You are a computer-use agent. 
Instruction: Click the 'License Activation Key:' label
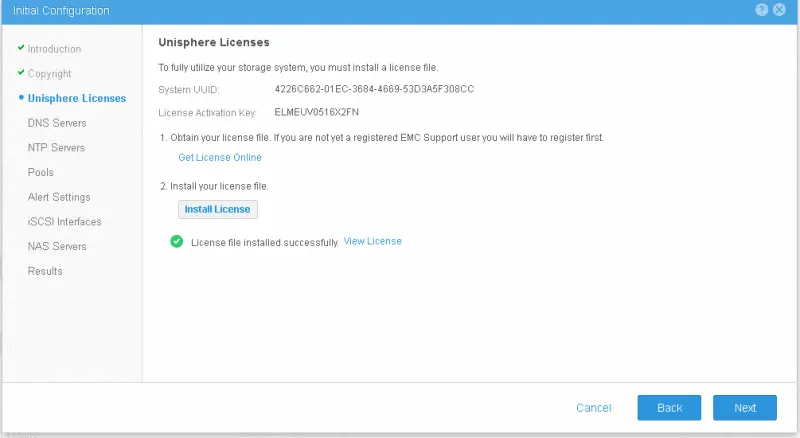[207, 113]
